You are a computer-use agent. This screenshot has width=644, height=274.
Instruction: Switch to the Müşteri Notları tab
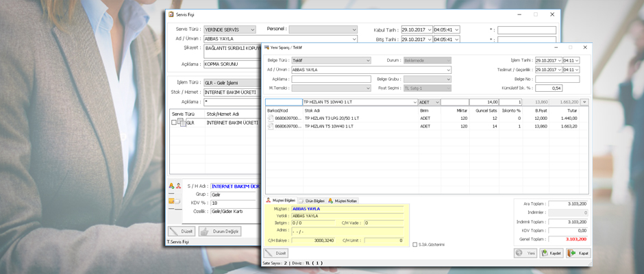343,201
